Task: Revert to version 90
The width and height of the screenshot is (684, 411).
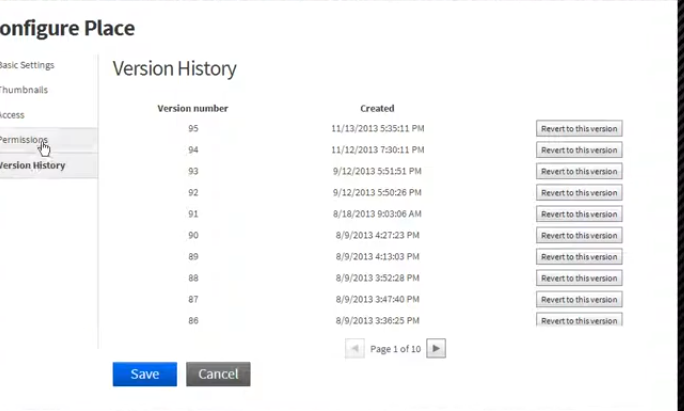Action: click(579, 235)
